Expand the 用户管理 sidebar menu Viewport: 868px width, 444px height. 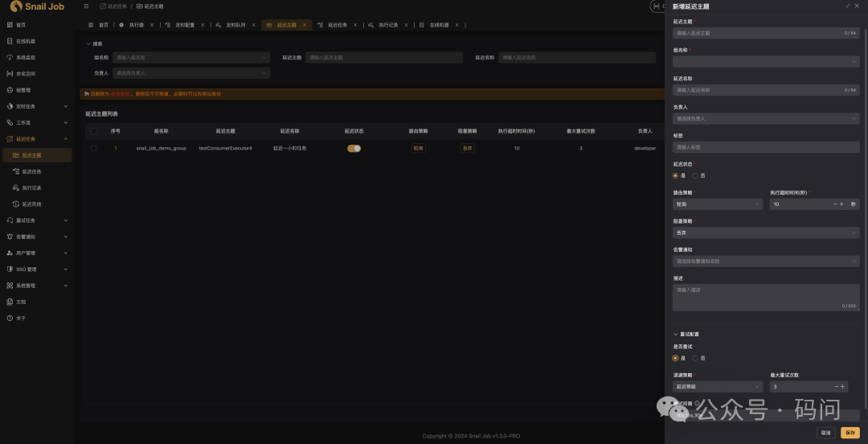[x=37, y=253]
